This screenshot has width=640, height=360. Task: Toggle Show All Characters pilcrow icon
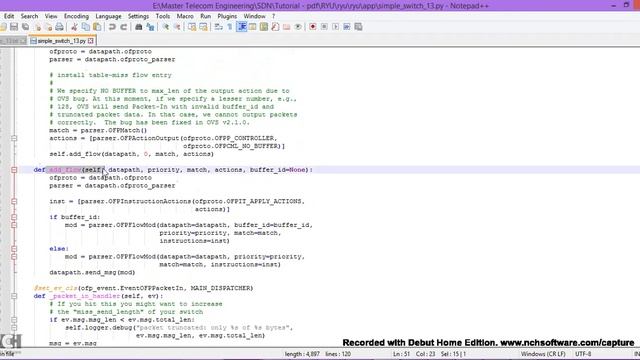pos(230,27)
